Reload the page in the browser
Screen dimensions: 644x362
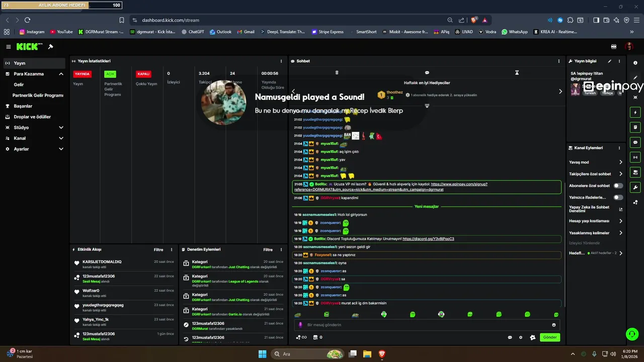pos(27,20)
